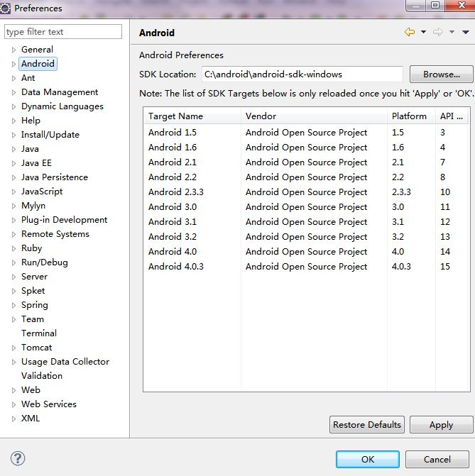Click API level 15 cell

[445, 266]
